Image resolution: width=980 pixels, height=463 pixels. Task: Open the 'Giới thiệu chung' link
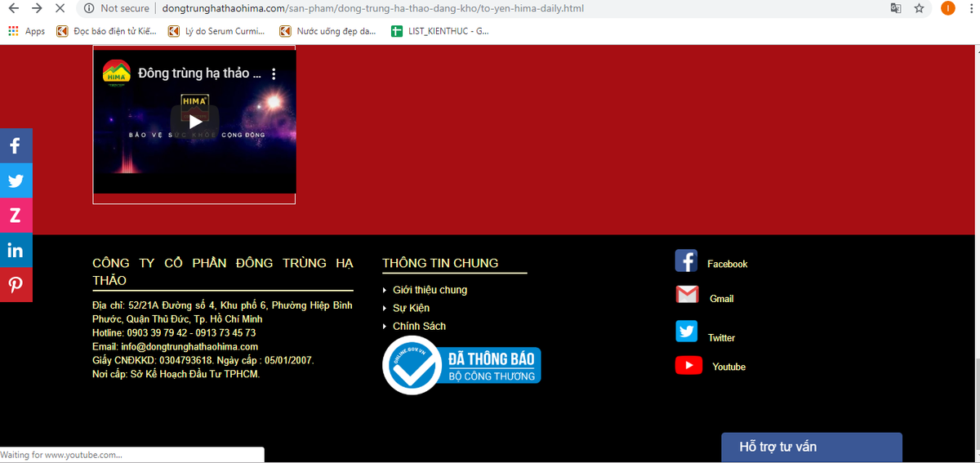tap(430, 290)
